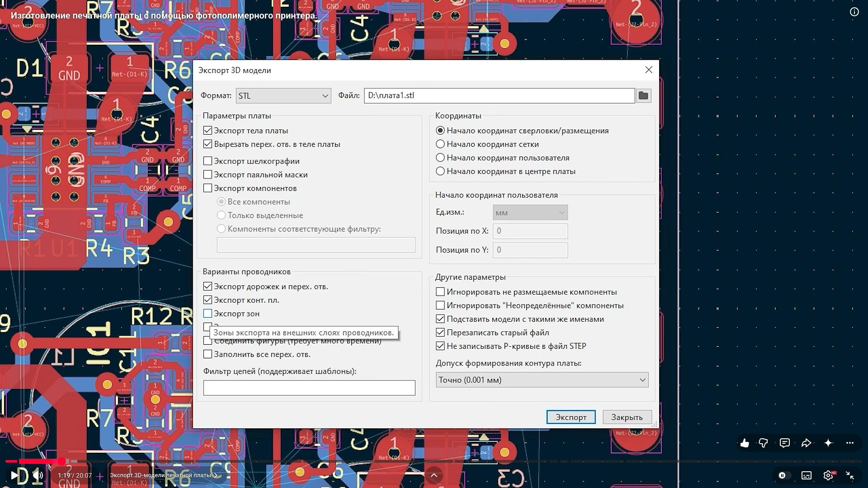Exit fullscreen mode icon
Screen dimensions: 868x488
click(850, 475)
